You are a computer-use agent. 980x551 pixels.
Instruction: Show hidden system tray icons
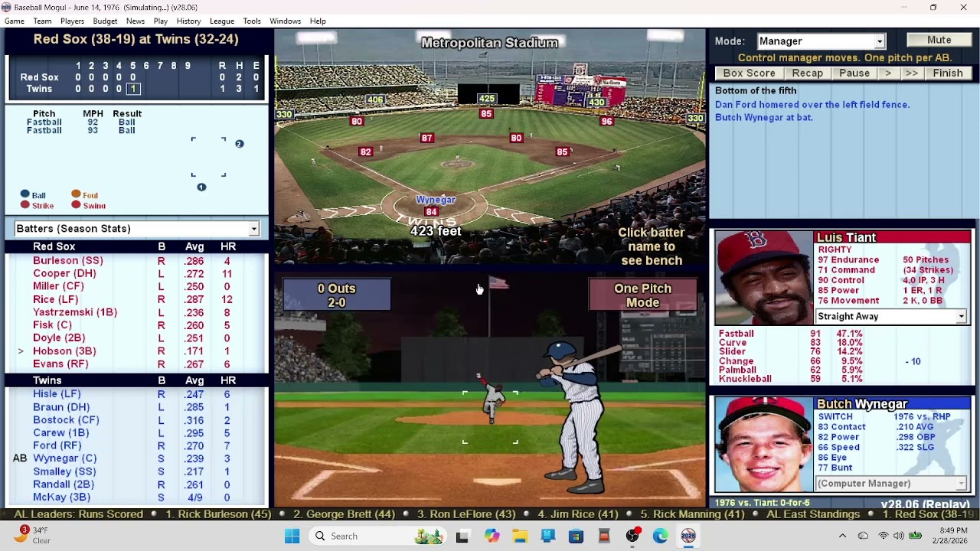click(x=842, y=536)
